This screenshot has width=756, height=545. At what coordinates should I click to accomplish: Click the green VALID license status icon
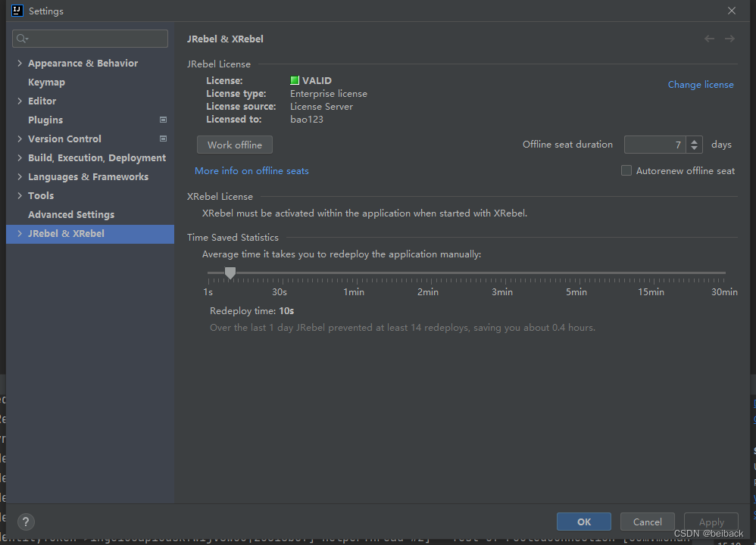295,80
